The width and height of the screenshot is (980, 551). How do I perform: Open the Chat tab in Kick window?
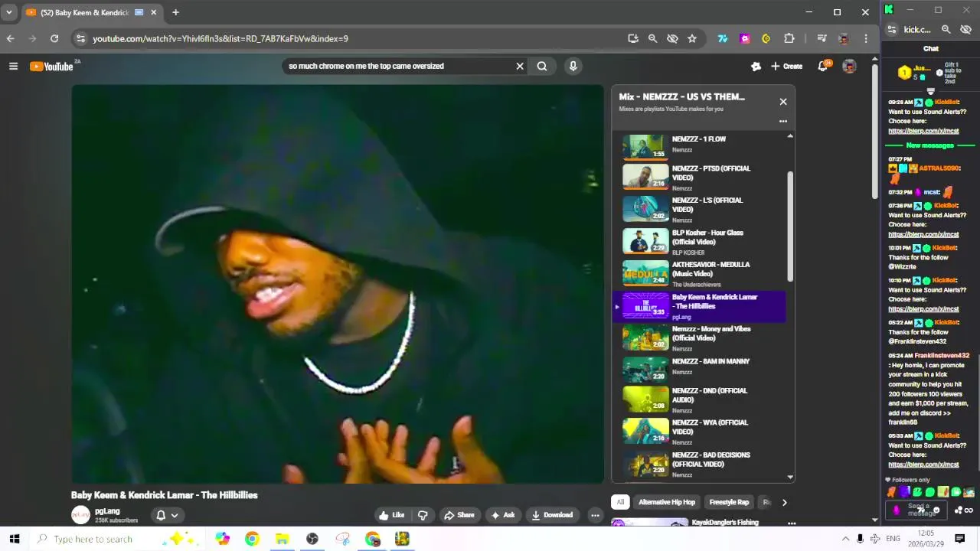(930, 48)
